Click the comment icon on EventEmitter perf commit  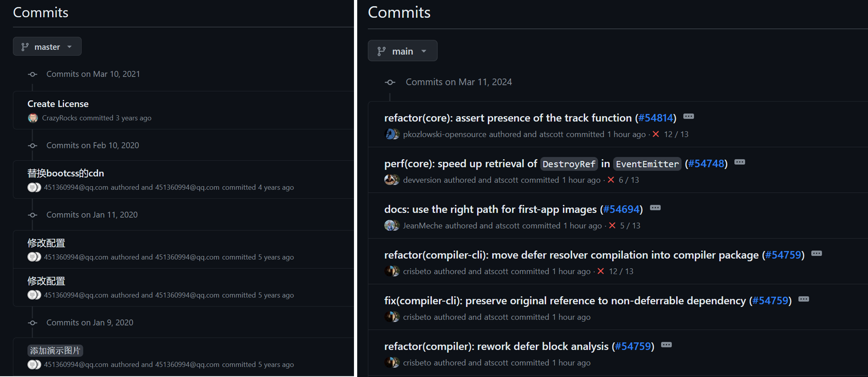(x=739, y=162)
